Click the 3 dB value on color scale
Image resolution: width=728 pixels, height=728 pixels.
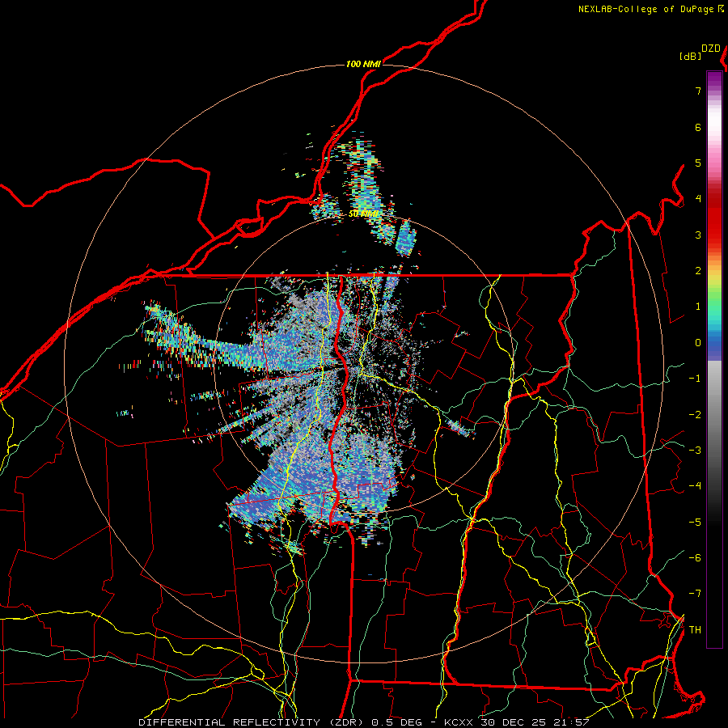(698, 235)
